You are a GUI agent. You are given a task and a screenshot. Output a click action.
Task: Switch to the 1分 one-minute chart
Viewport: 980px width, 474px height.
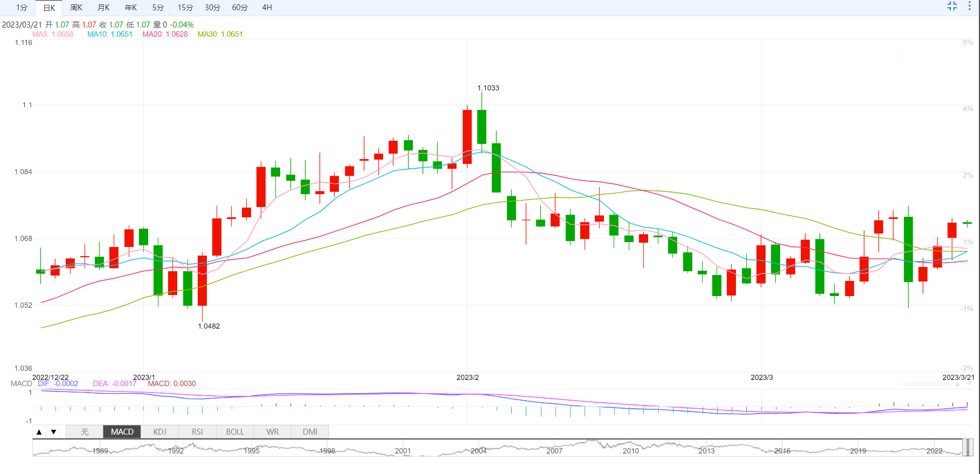tap(22, 8)
